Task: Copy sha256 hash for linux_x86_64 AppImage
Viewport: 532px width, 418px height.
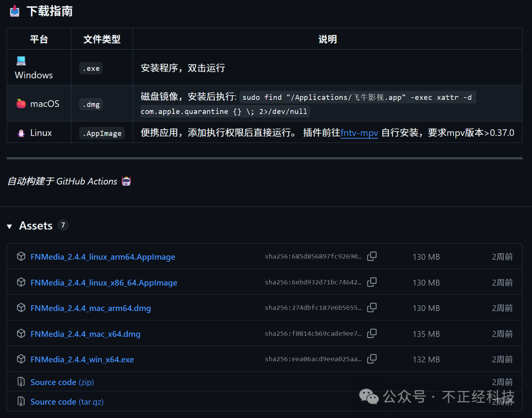Action: click(x=372, y=282)
